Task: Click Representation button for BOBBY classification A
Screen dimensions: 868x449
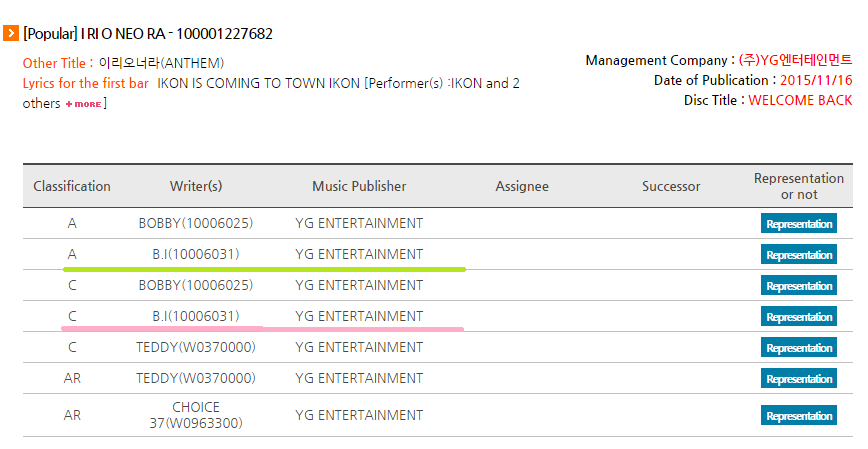Action: coord(798,224)
